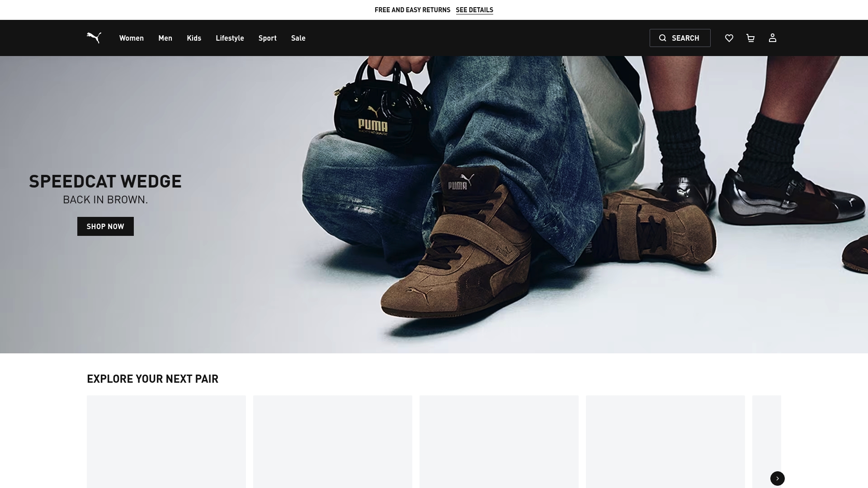The height and width of the screenshot is (488, 868).
Task: Open the Sale menu
Action: [298, 38]
